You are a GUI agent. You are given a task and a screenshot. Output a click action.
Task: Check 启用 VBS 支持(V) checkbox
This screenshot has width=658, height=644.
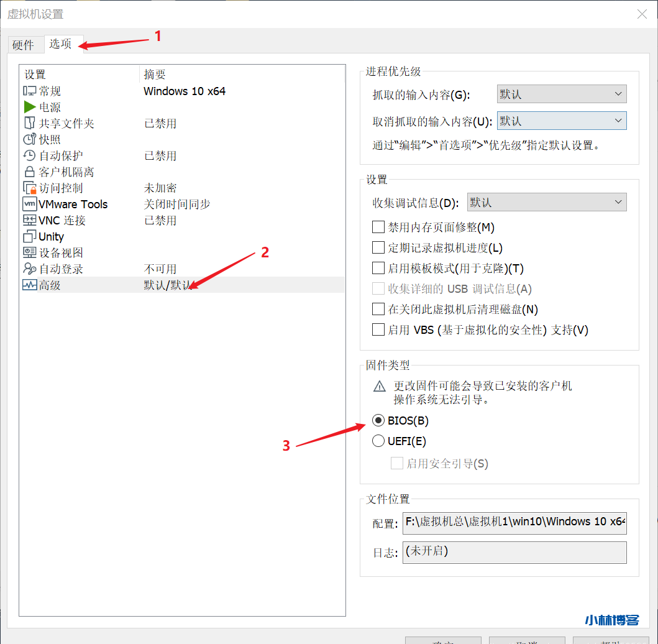click(378, 329)
